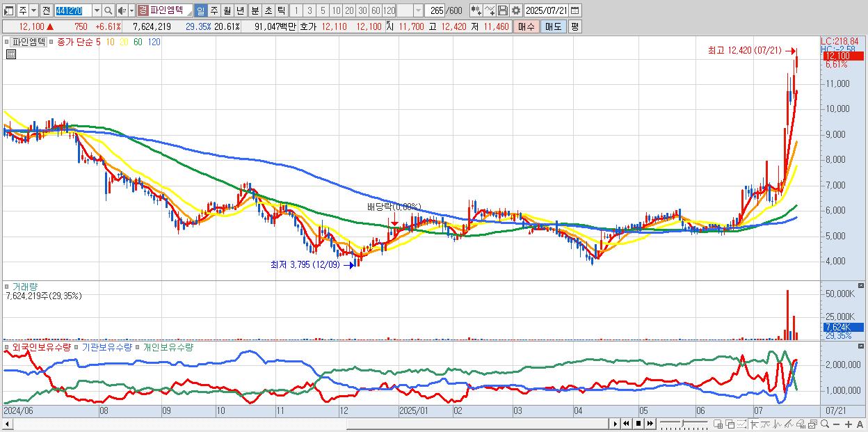Click the speaker sound icon
The image size is (868, 432).
point(122,10)
